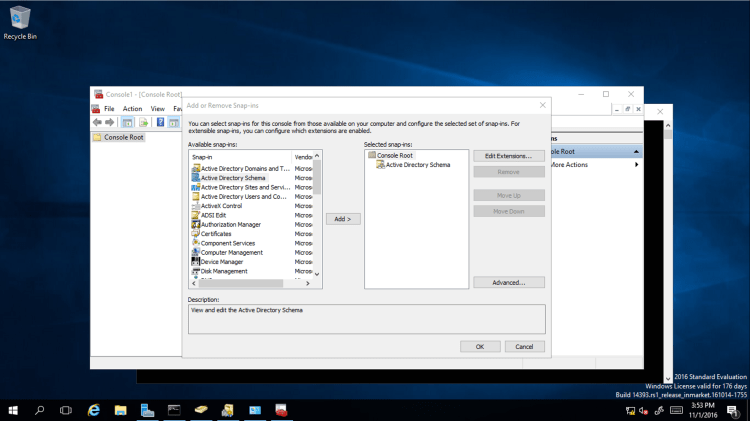Select the Authorization Manager snap-in
Screen dimensions: 750x421
click(230, 224)
